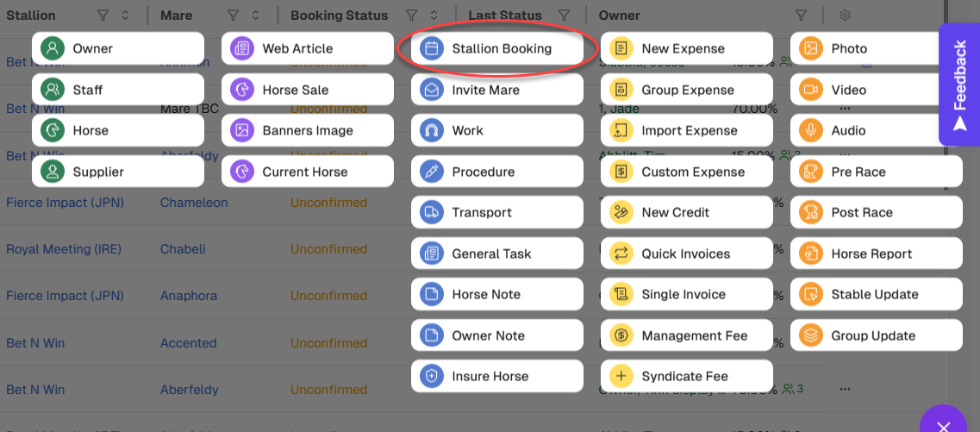The height and width of the screenshot is (432, 980).
Task: Click the Web Article icon
Action: pyautogui.click(x=242, y=49)
